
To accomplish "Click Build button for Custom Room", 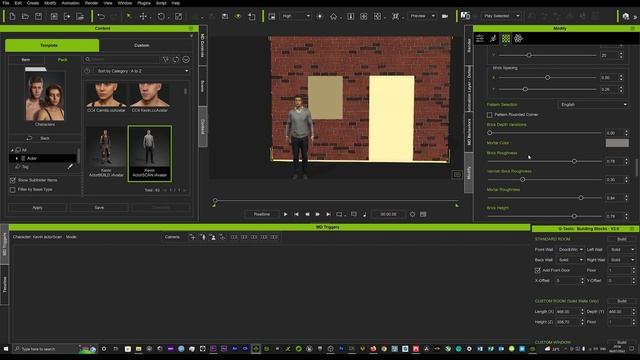I will click(x=622, y=301).
